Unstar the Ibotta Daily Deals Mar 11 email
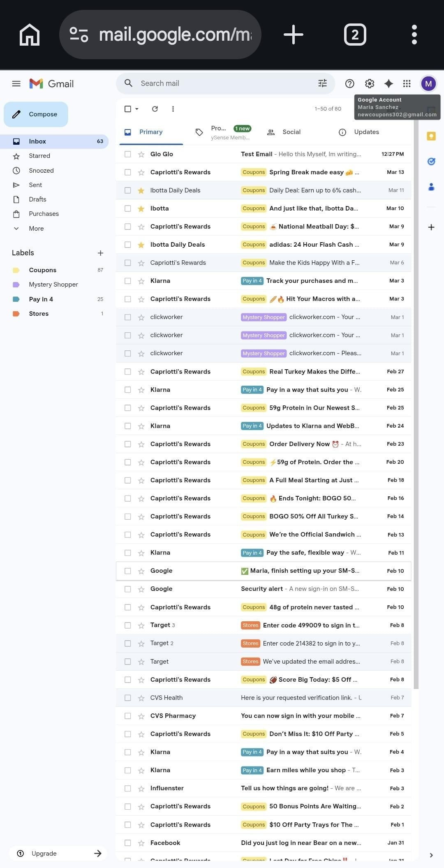 click(141, 191)
